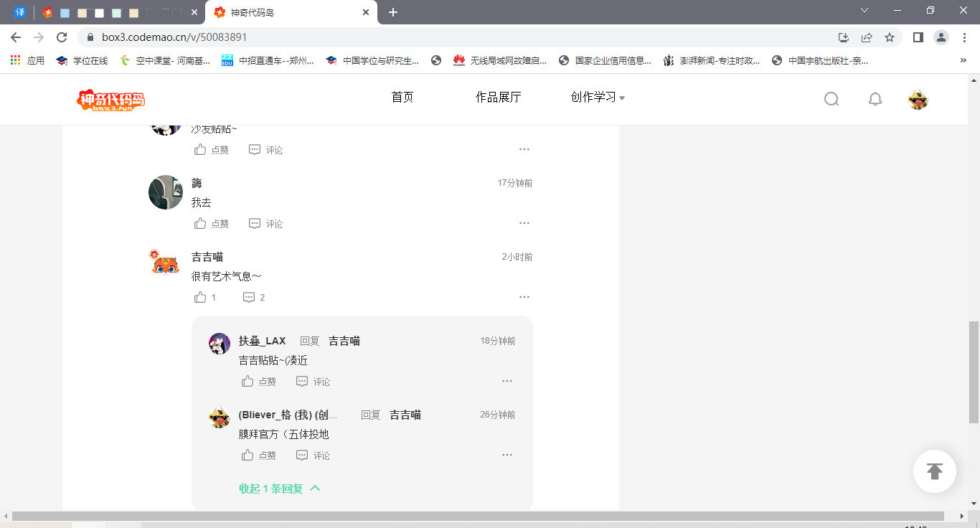Open the username (Bliever_格 (我)
The height and width of the screenshot is (528, 980).
pos(288,415)
